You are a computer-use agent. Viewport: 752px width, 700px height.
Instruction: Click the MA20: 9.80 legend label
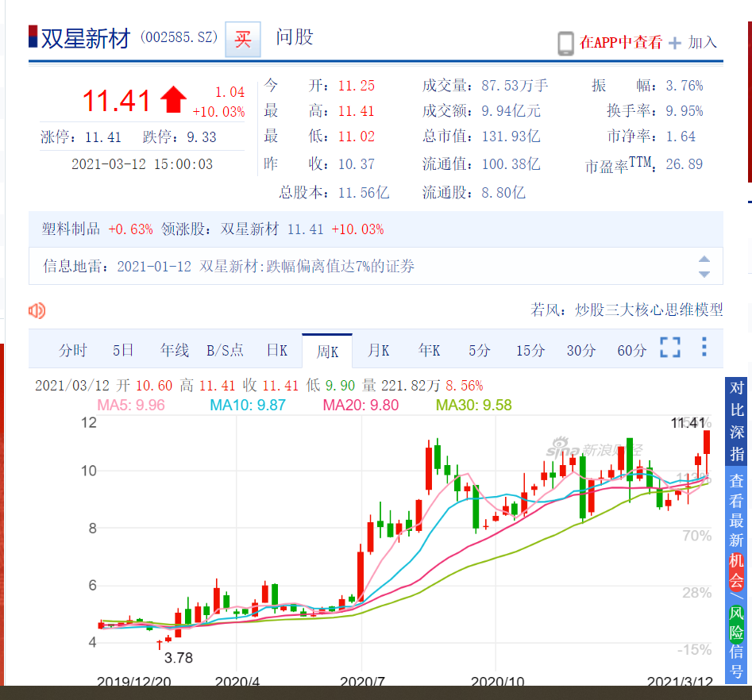coord(361,405)
